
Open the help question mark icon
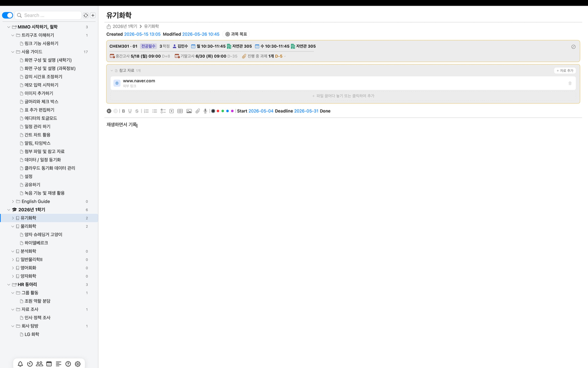[68, 364]
